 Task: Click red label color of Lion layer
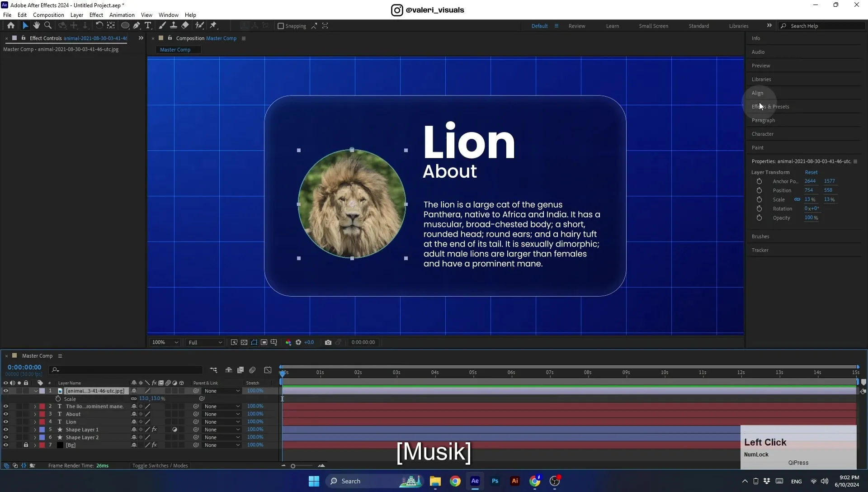[42, 422]
